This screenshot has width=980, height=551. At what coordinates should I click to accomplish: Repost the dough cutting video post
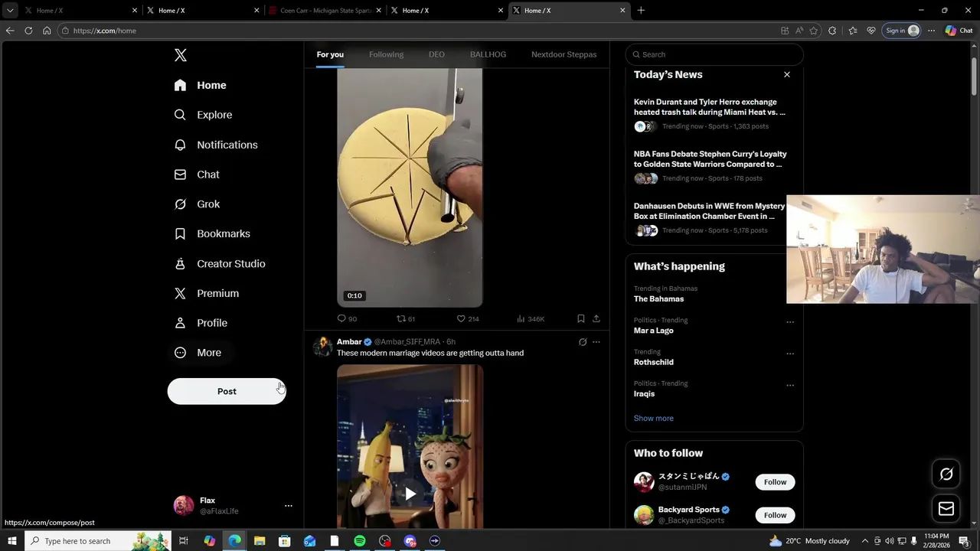pyautogui.click(x=406, y=318)
